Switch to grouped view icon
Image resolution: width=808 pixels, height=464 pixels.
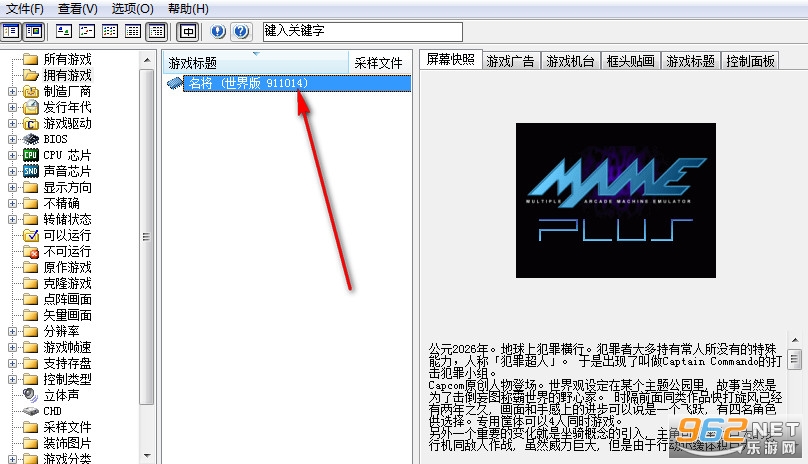pos(157,32)
